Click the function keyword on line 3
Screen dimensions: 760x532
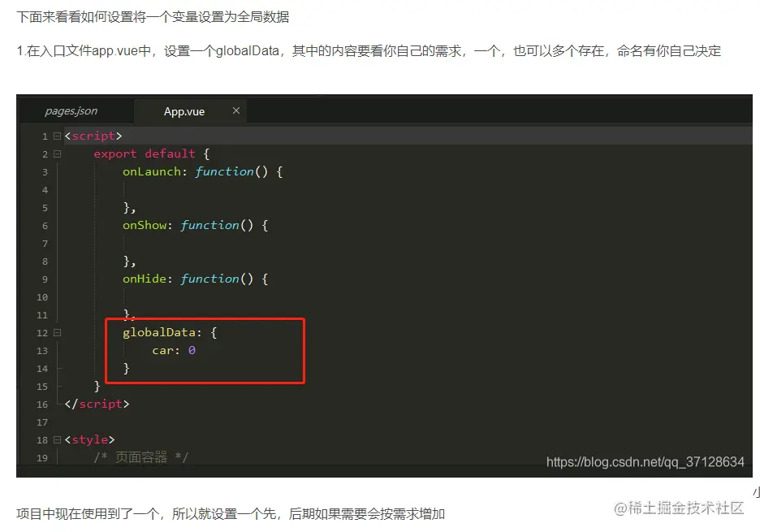click(224, 171)
